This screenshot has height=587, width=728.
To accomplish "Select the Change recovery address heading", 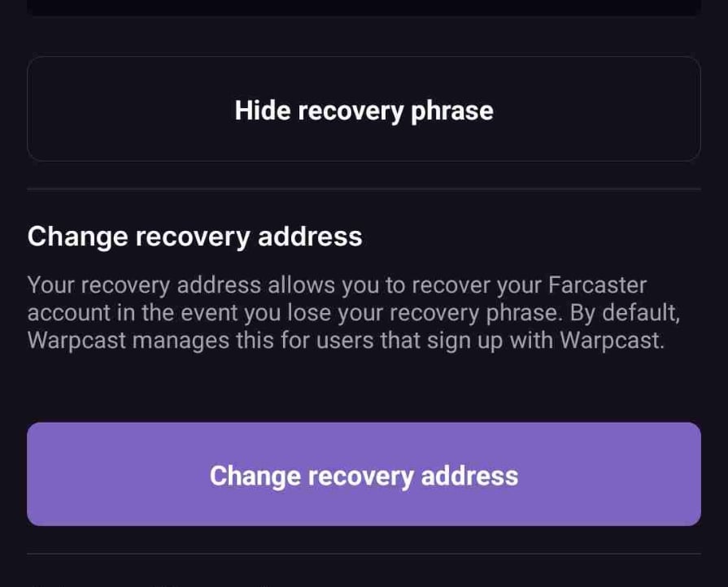I will point(195,236).
